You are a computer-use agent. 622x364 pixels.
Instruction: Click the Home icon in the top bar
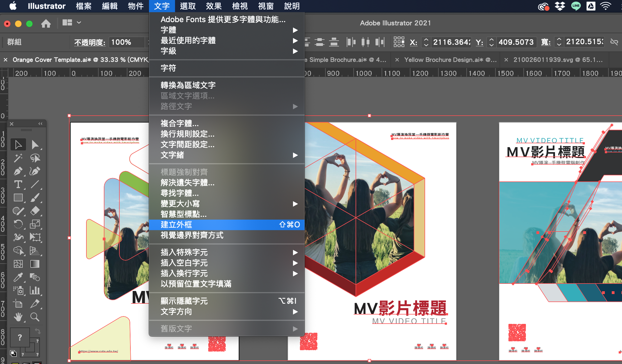point(46,23)
